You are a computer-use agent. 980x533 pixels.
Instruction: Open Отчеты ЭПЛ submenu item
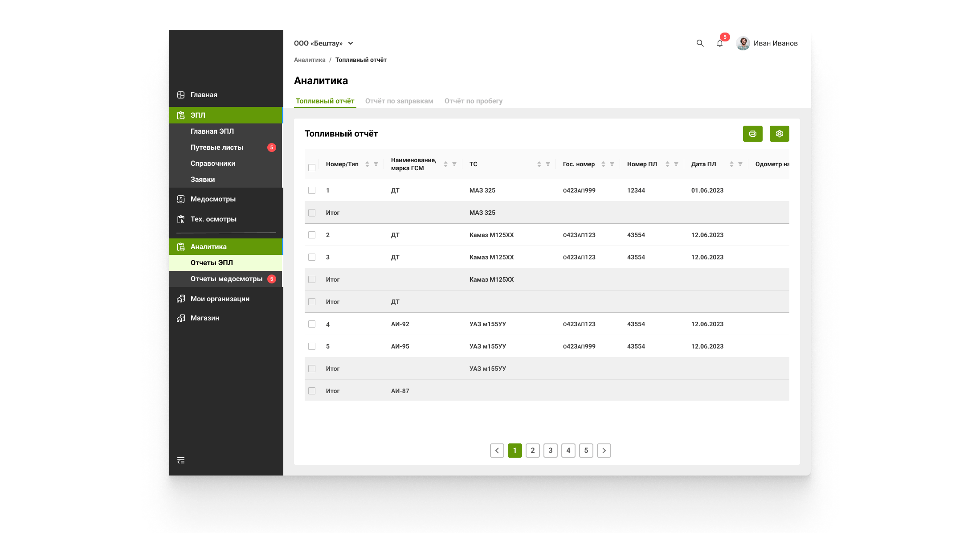(225, 263)
